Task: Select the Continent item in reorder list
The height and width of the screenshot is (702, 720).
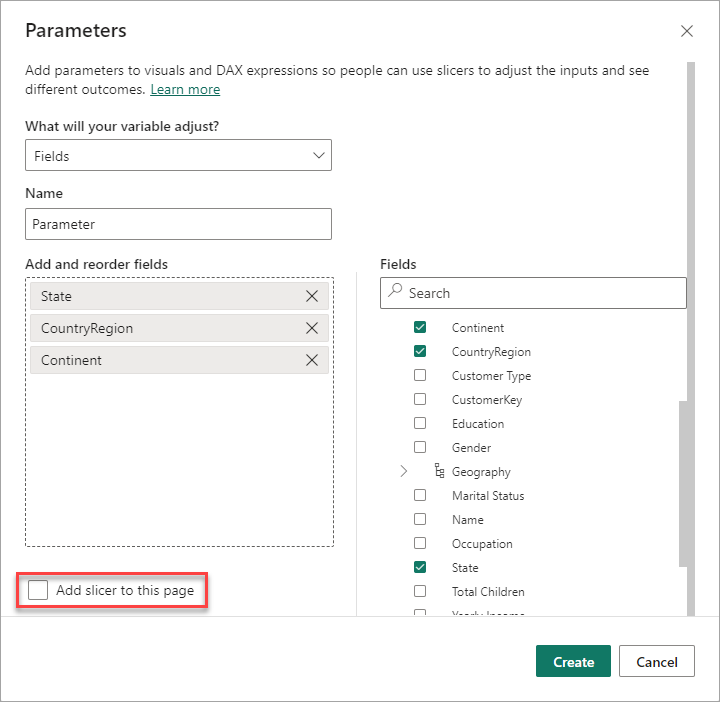Action: coord(179,360)
